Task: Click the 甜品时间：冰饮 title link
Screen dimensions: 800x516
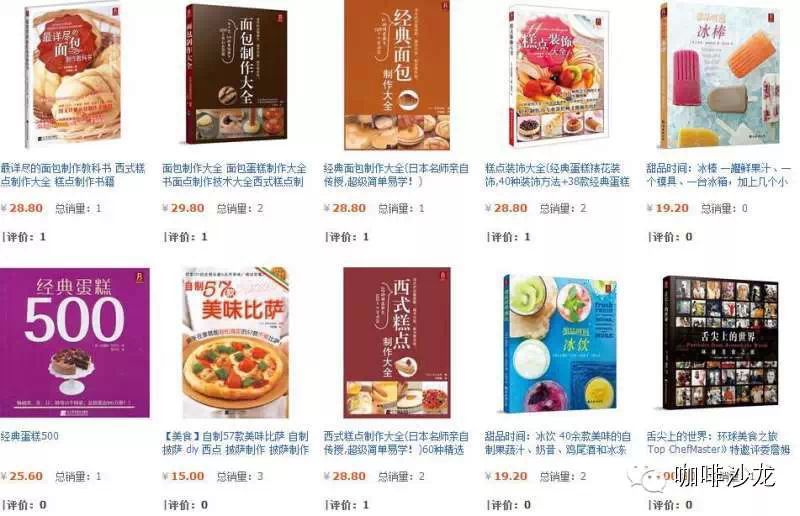Action: tap(558, 443)
